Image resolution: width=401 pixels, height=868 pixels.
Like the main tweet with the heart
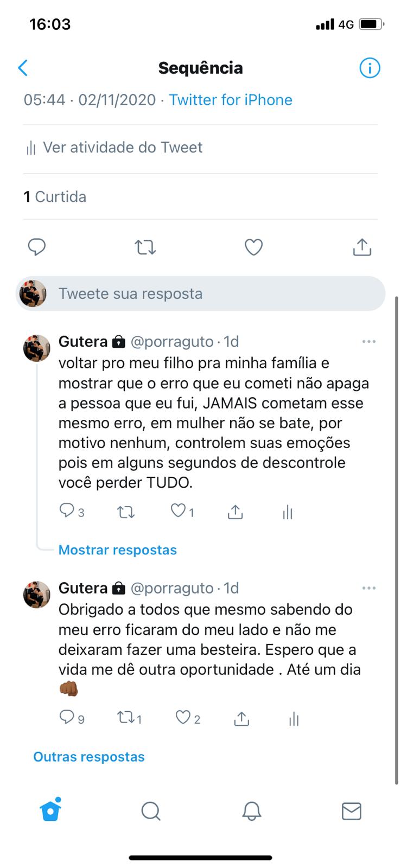[253, 247]
